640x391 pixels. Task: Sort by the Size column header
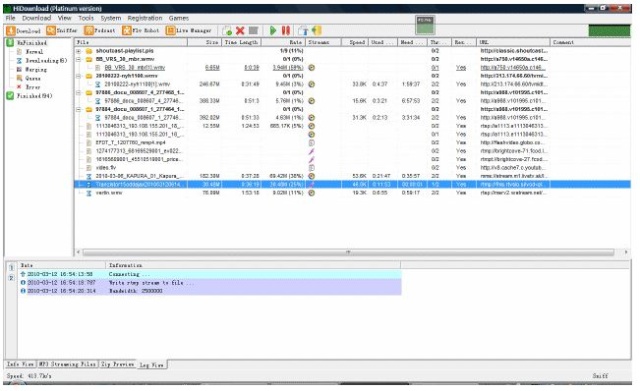click(x=204, y=42)
